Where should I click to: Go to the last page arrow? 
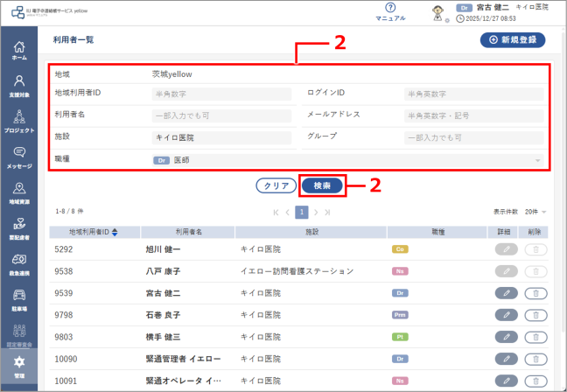pos(328,212)
